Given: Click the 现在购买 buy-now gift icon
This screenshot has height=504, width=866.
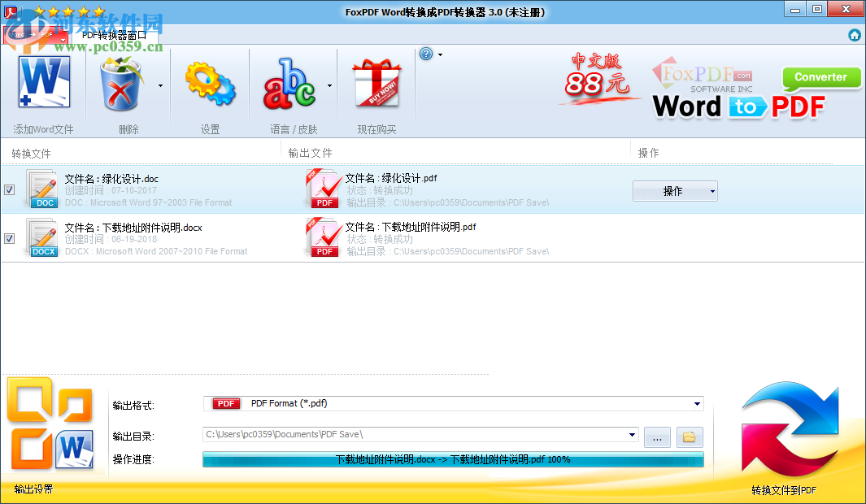Looking at the screenshot, I should 376,82.
